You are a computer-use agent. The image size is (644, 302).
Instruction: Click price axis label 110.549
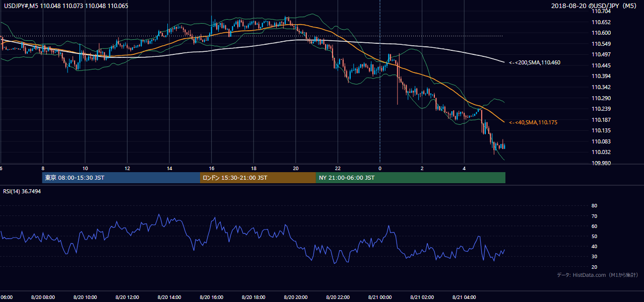point(601,44)
